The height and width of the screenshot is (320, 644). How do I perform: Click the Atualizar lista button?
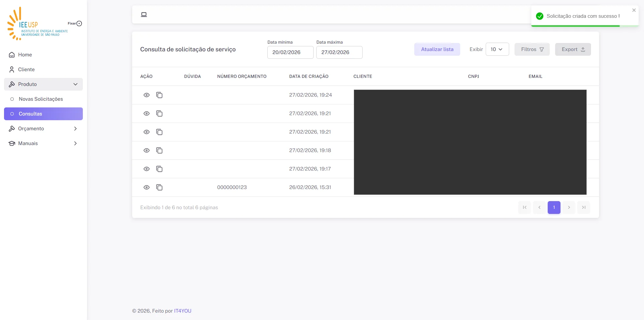[437, 49]
